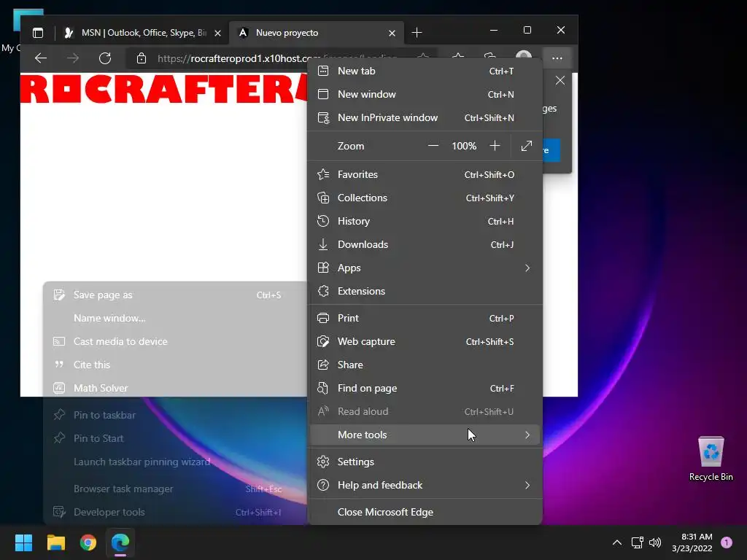Open the tab actions menu icon

coord(38,33)
